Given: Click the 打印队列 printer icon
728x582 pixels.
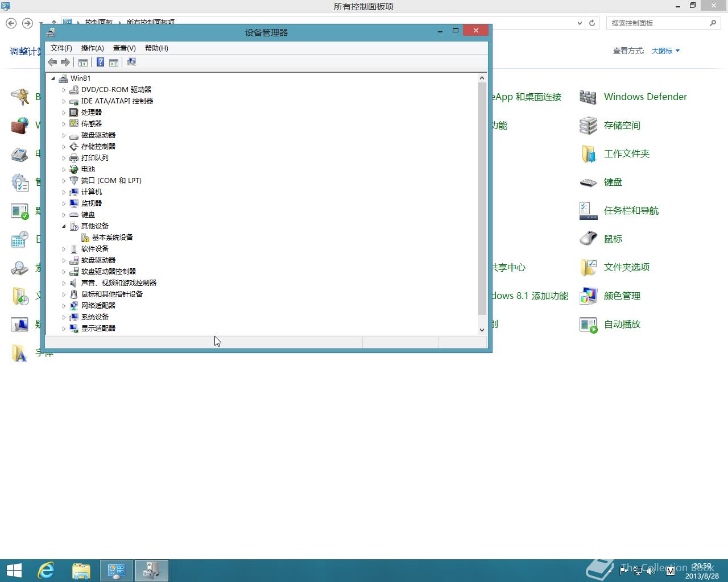Looking at the screenshot, I should click(74, 157).
